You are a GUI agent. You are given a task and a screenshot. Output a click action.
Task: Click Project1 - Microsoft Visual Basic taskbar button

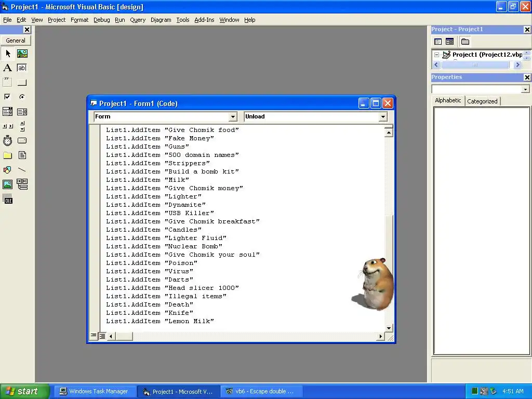pos(179,391)
